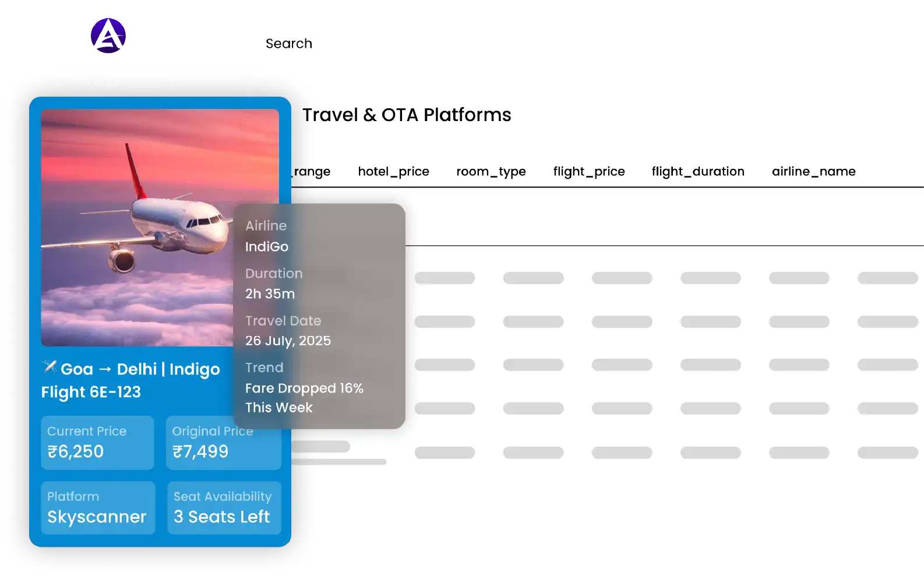Click the Platform Skyscanner box
The image size is (924, 577).
[x=97, y=508]
